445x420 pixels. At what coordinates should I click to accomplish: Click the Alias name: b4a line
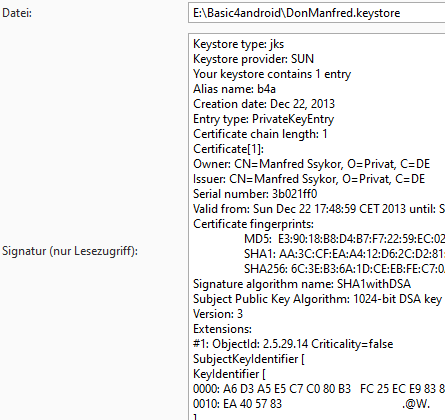[x=234, y=89]
